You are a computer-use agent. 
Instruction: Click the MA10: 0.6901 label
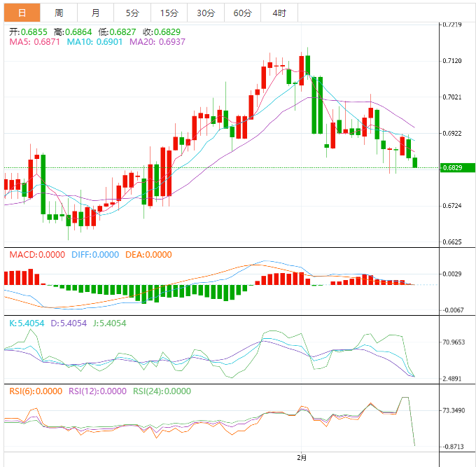94,42
